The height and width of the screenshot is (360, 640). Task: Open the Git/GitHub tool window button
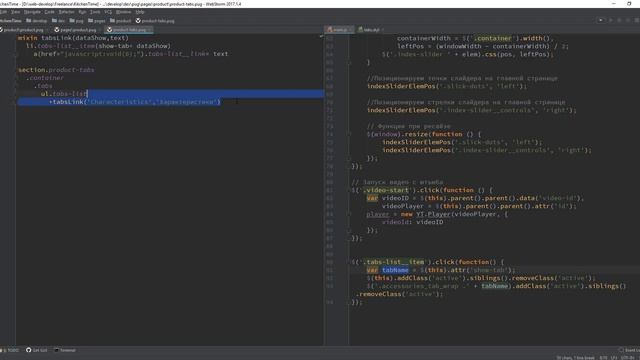(x=37, y=350)
